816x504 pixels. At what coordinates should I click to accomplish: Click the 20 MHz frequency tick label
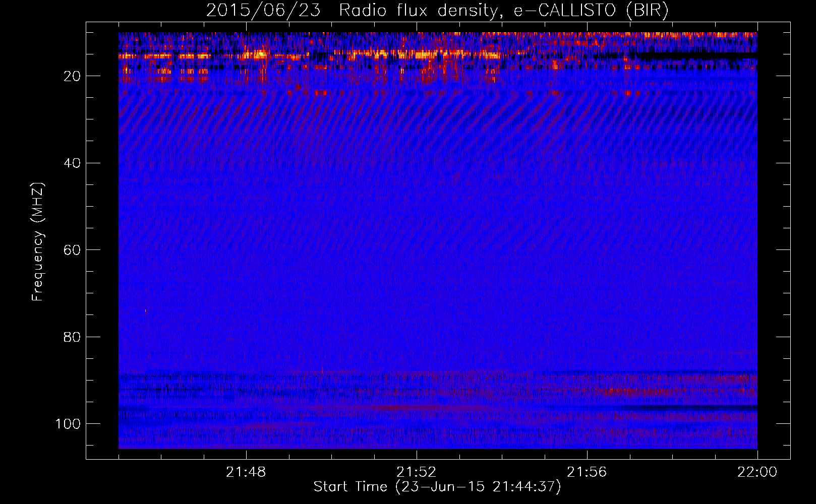[73, 76]
